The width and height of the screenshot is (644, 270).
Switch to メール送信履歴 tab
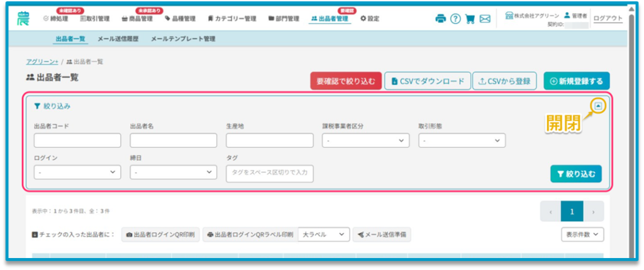pyautogui.click(x=119, y=39)
